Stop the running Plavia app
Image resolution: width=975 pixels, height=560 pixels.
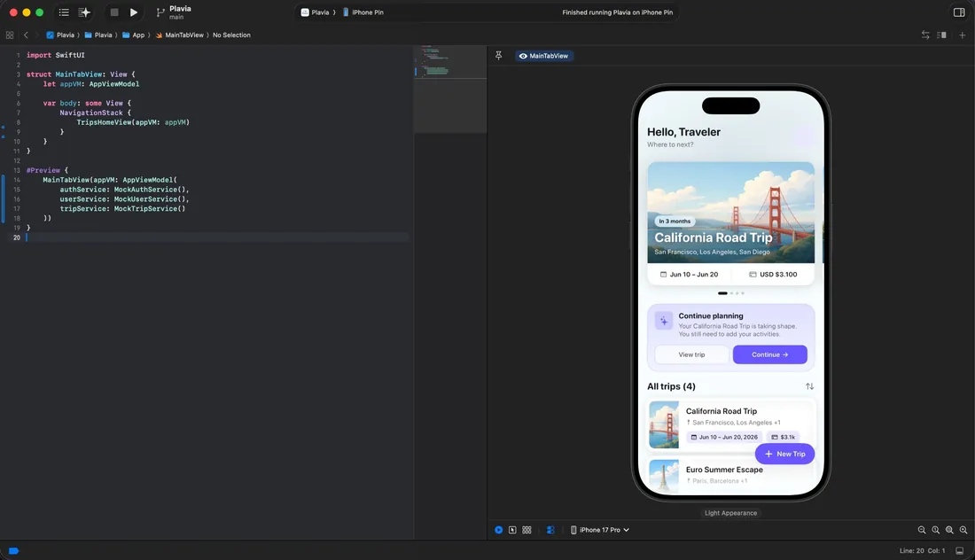pyautogui.click(x=114, y=12)
